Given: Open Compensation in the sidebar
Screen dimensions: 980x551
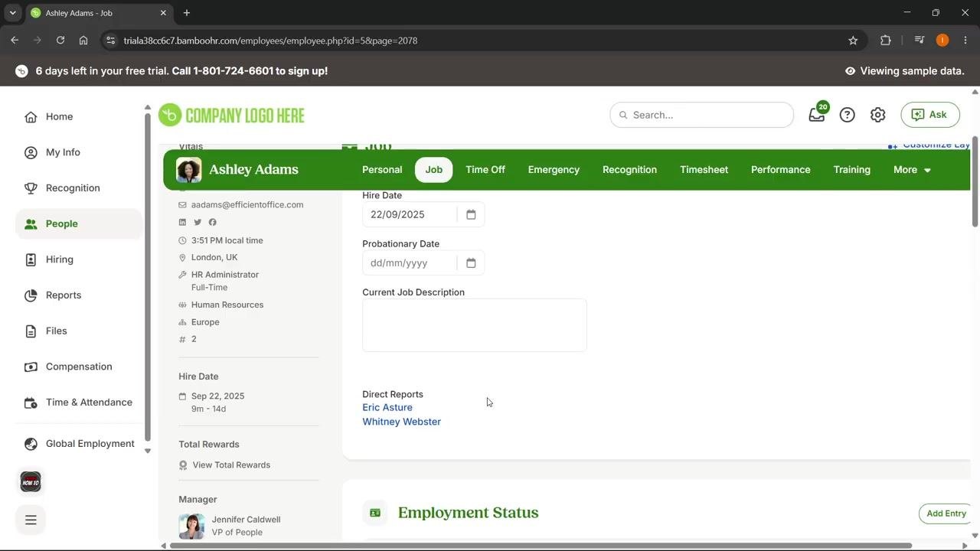Looking at the screenshot, I should (x=78, y=367).
